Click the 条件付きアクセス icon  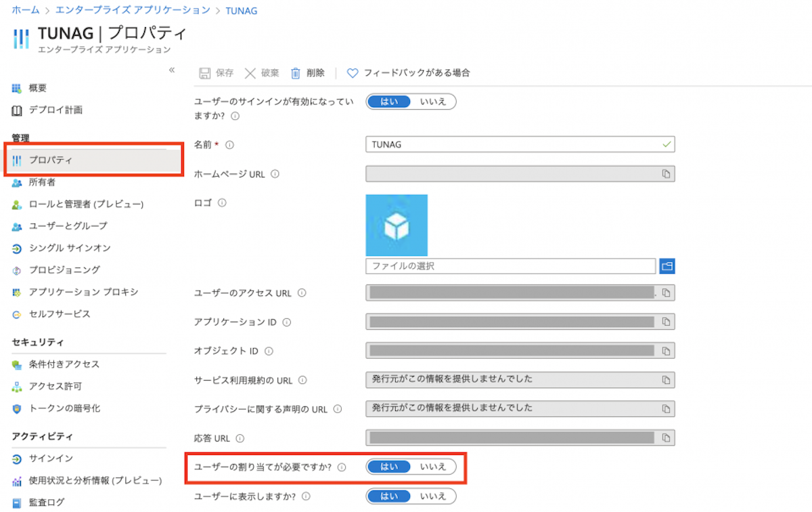pos(17,365)
